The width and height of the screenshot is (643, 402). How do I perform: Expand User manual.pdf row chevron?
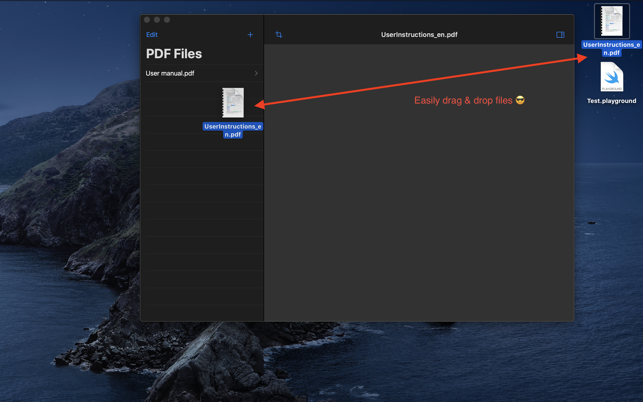[256, 73]
